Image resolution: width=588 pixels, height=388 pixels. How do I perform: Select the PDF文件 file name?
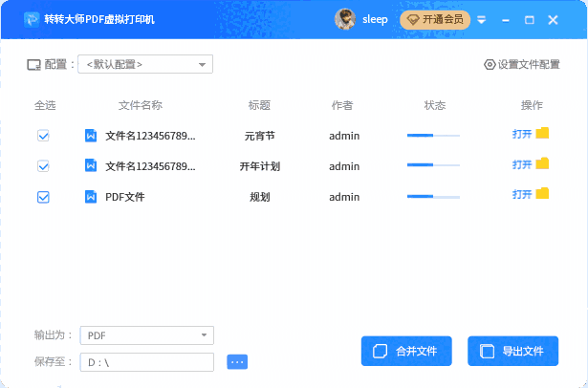125,197
